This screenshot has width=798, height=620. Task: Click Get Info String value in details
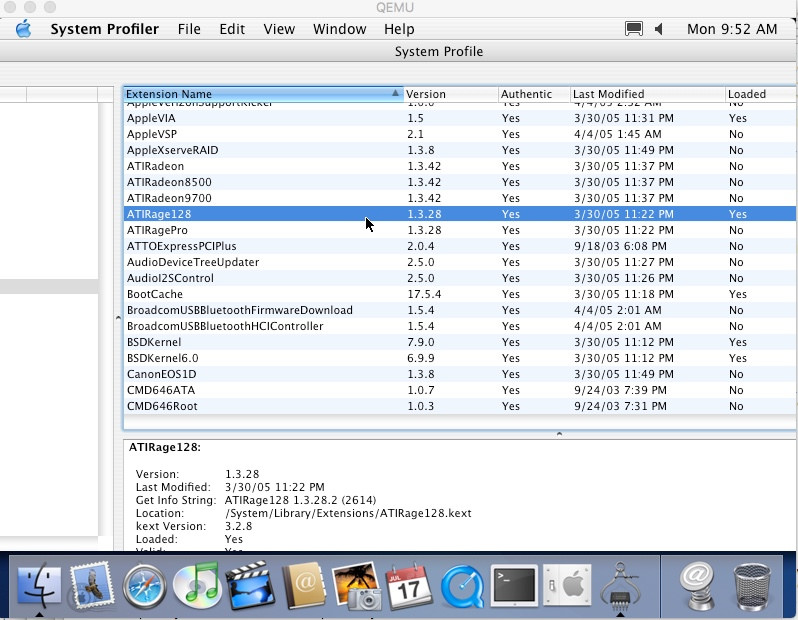[300, 500]
